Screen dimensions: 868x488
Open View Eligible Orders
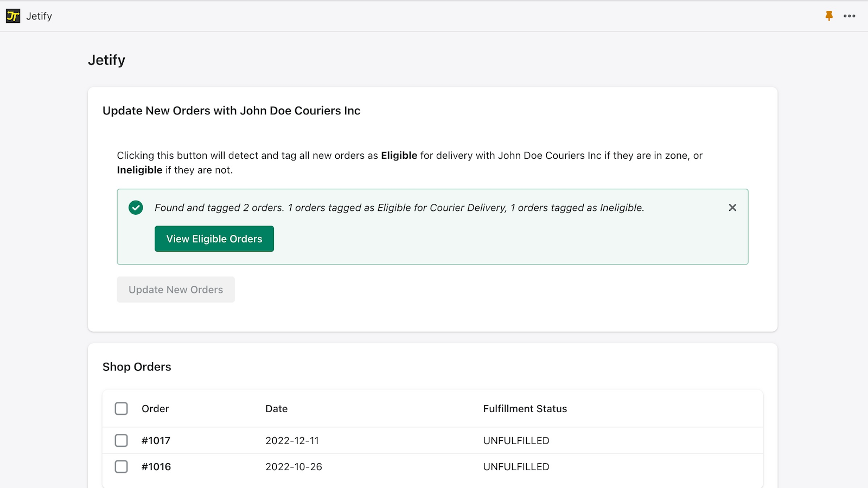pyautogui.click(x=214, y=239)
